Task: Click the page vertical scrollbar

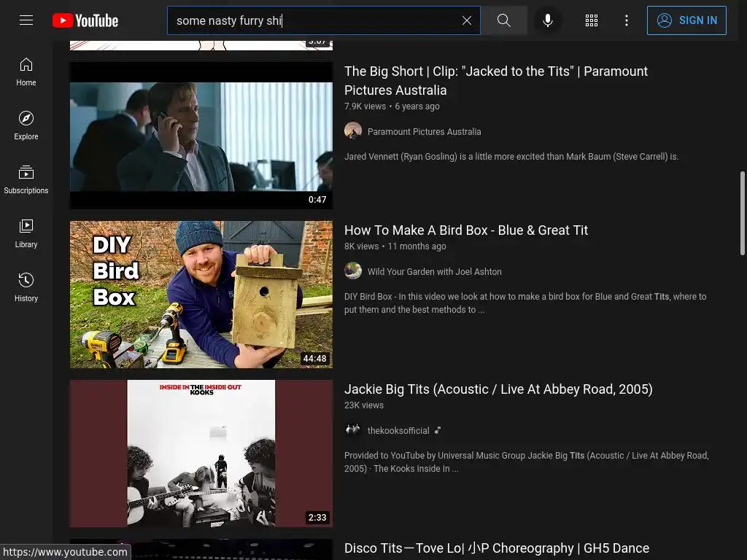Action: [x=742, y=214]
